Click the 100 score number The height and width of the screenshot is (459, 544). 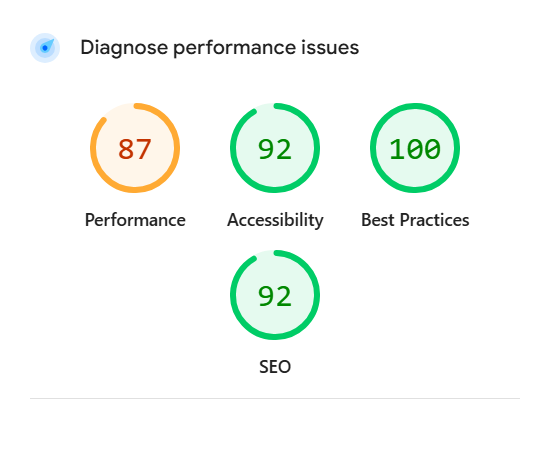point(415,149)
